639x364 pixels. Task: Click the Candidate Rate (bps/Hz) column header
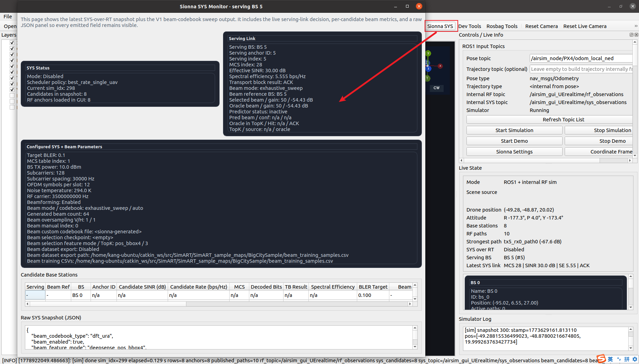pyautogui.click(x=199, y=287)
